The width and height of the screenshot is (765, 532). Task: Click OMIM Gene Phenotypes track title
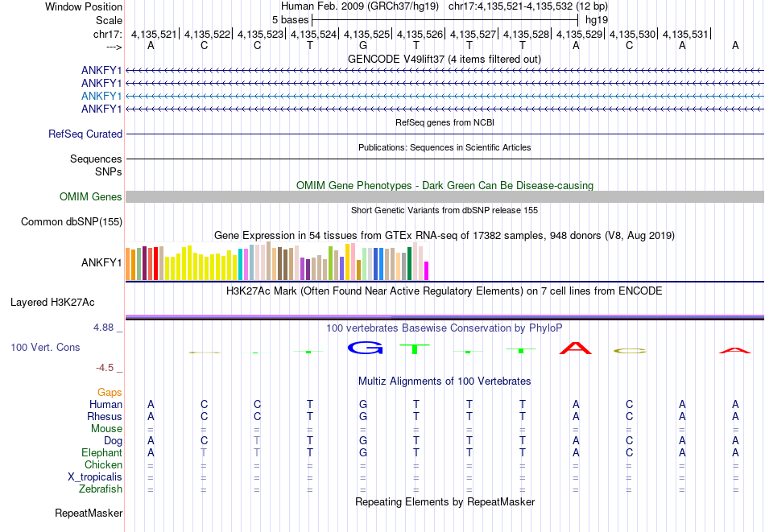[445, 185]
